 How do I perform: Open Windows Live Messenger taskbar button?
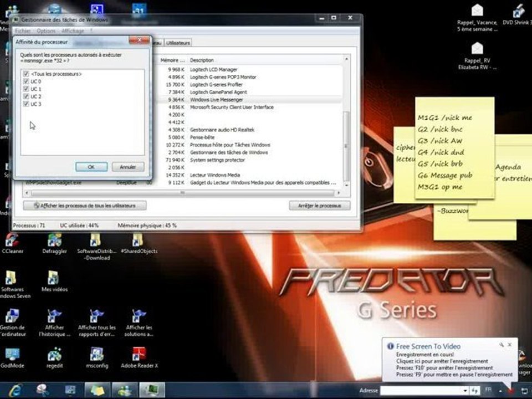point(125,390)
